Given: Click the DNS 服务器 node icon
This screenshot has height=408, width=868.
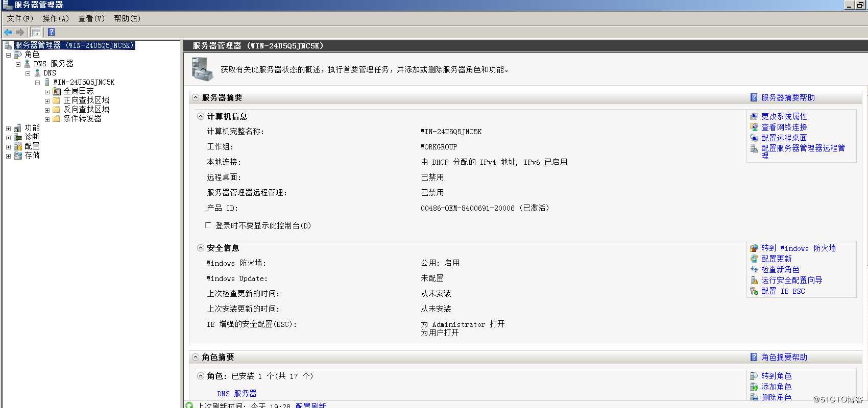Looking at the screenshot, I should pos(28,64).
